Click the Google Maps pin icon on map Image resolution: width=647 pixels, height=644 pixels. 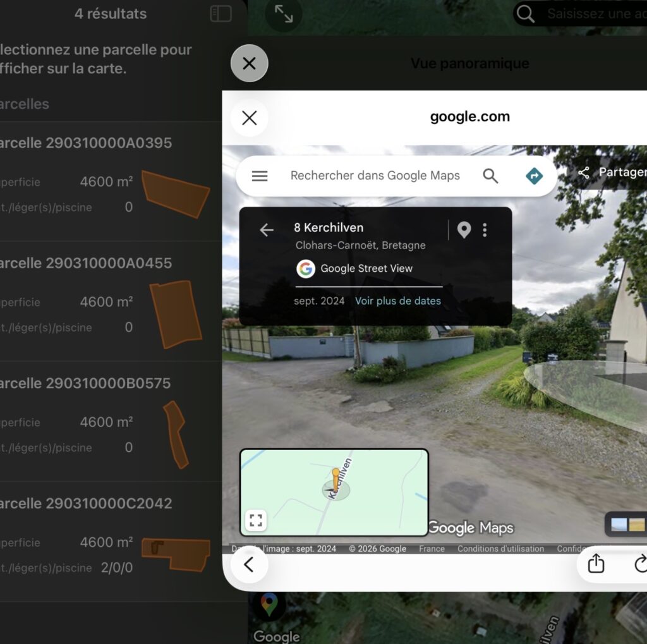click(269, 604)
